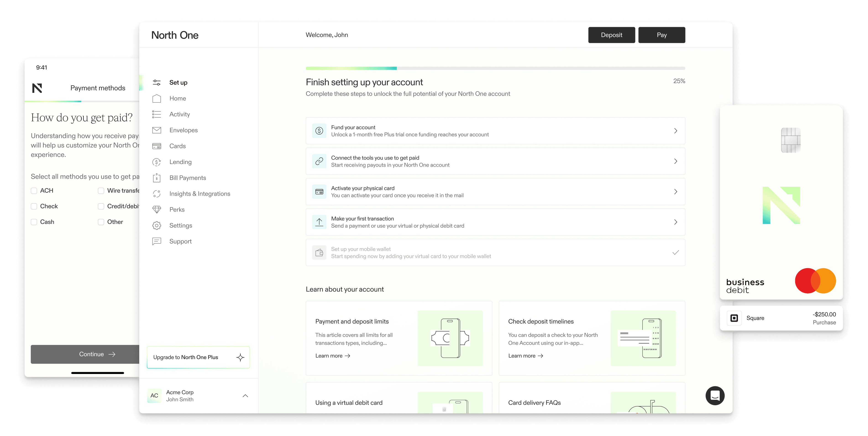Click the mobile wallet row checkmark

(x=676, y=252)
